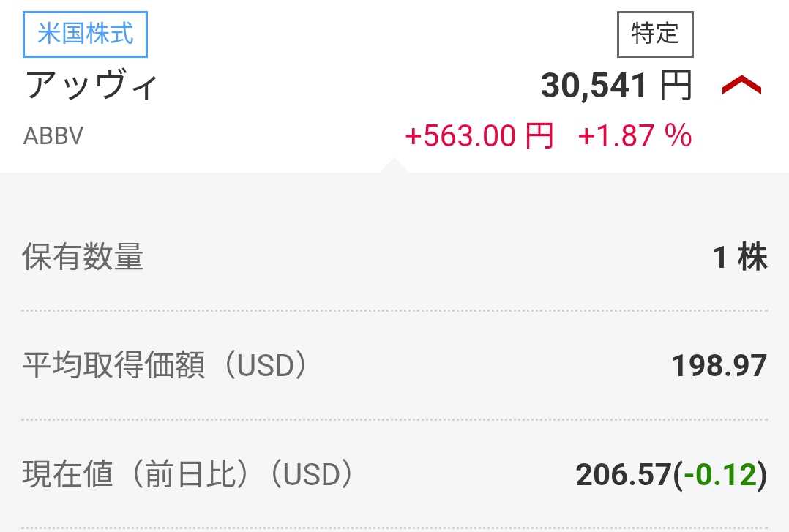Tap the green -0.12 daily change

tap(719, 476)
